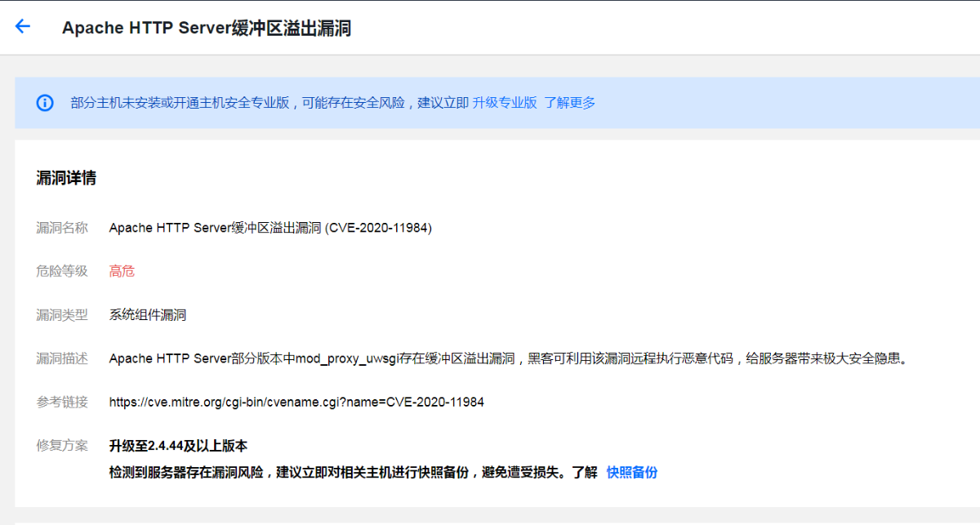This screenshot has height=525, width=980.
Task: Click the snapshot backup warning sentence
Action: click(x=354, y=472)
